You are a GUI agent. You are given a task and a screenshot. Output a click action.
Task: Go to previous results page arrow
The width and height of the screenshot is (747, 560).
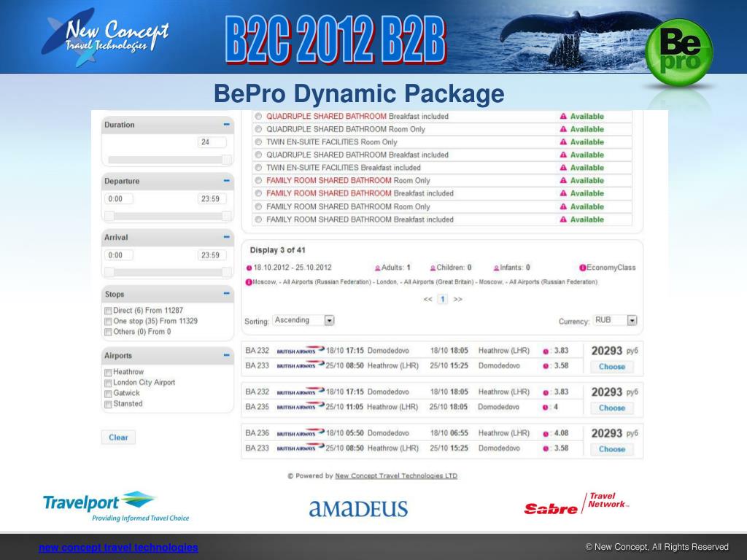coord(427,299)
